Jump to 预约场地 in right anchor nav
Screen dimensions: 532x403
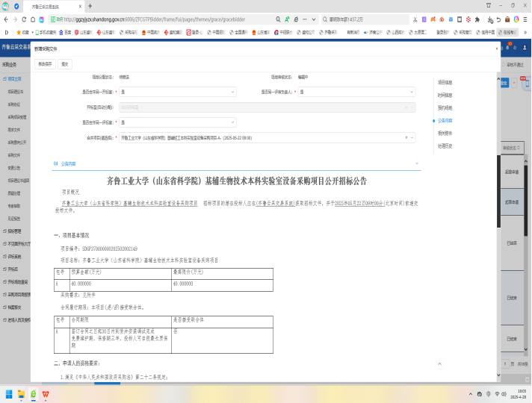click(445, 107)
